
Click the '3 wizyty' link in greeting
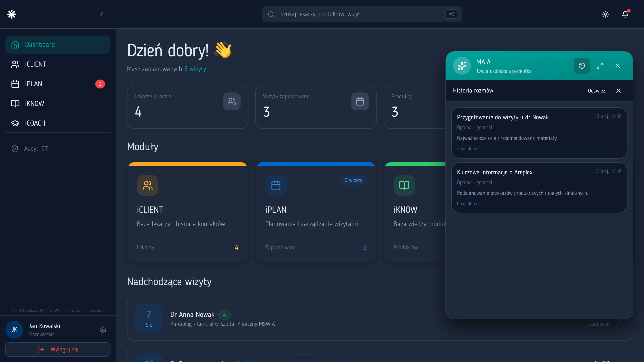[195, 69]
